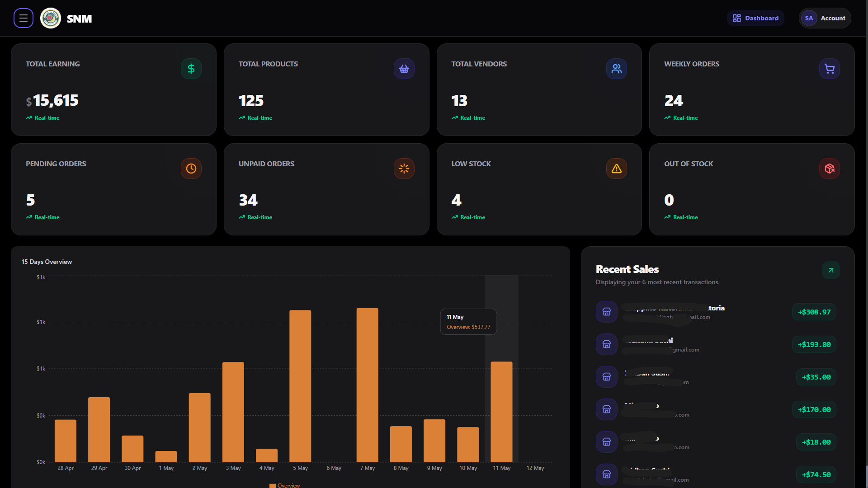
Task: Click the 7 May bar in chart
Action: (x=367, y=385)
